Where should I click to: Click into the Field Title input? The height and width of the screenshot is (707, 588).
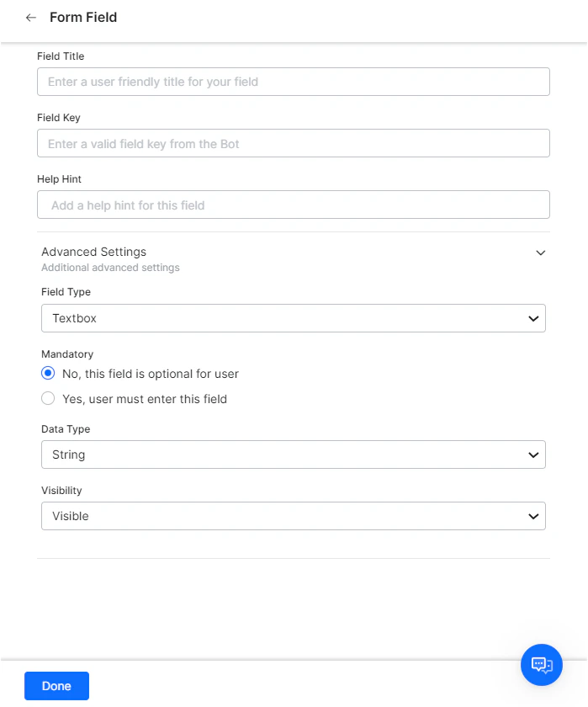pyautogui.click(x=293, y=82)
